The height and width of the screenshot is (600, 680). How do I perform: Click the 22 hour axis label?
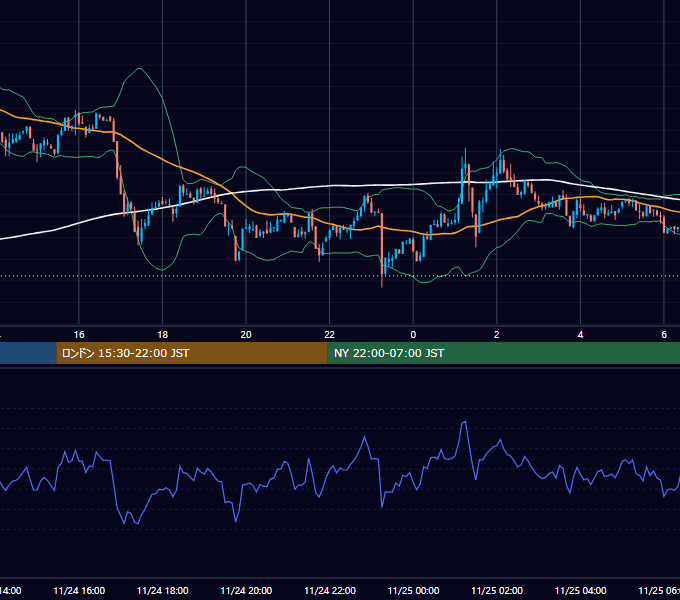pos(330,335)
